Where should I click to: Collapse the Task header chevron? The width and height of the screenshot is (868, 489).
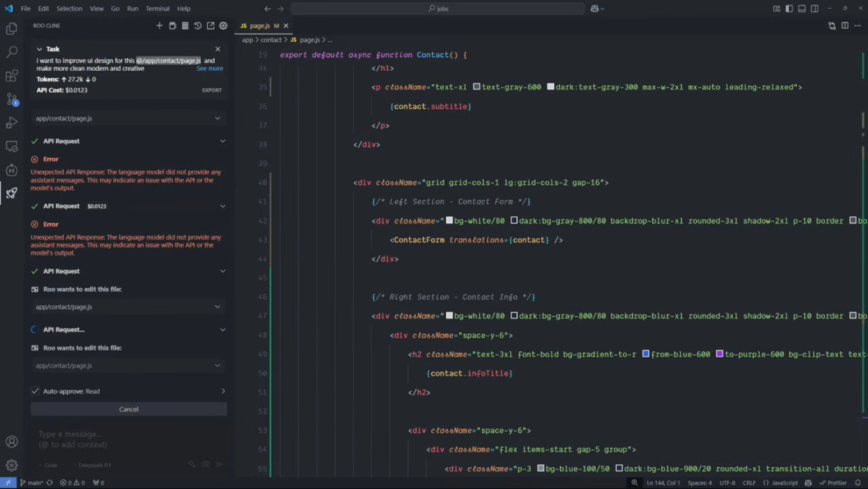pos(39,49)
